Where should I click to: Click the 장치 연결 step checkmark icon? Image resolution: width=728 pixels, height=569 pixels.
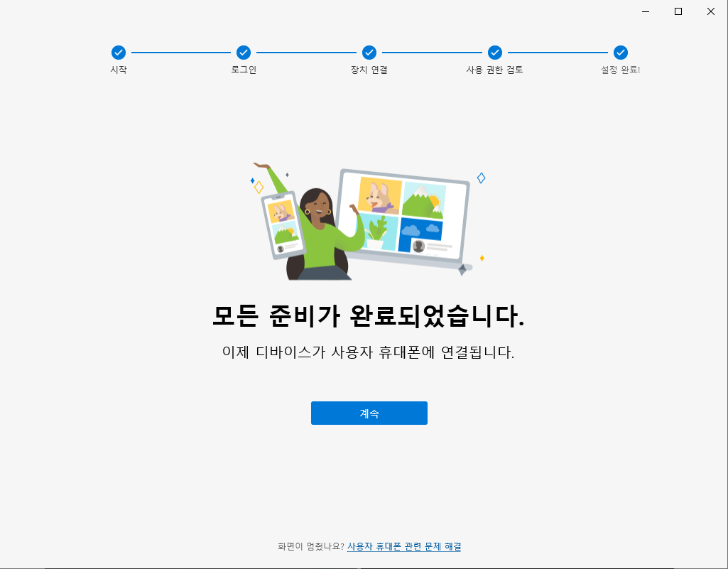pos(369,53)
